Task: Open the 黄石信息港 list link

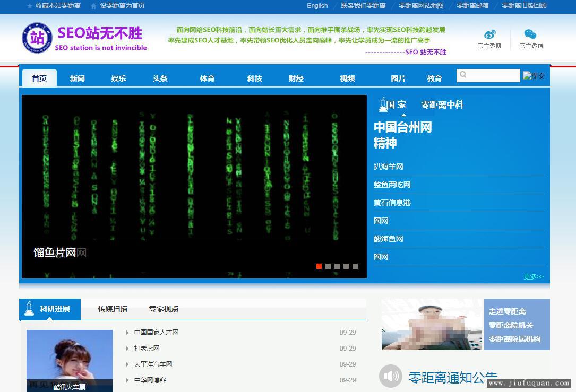Action: coord(392,203)
